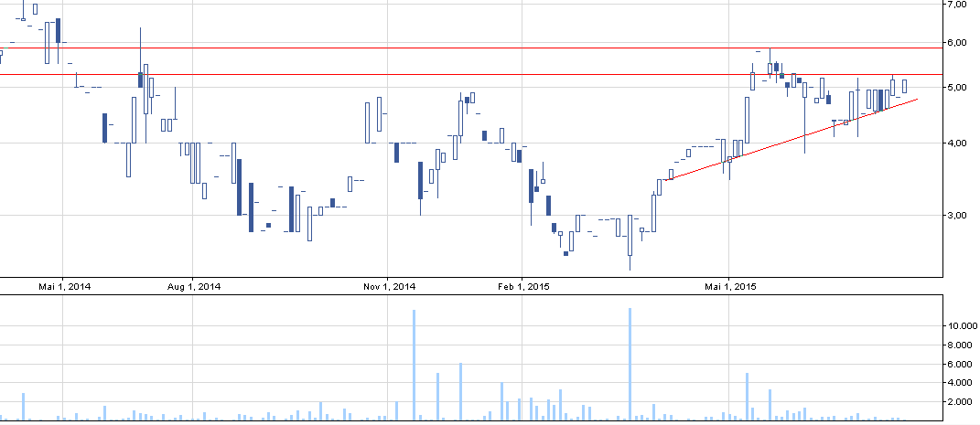Select the 3,00 price axis label
The image size is (980, 425).
click(957, 216)
